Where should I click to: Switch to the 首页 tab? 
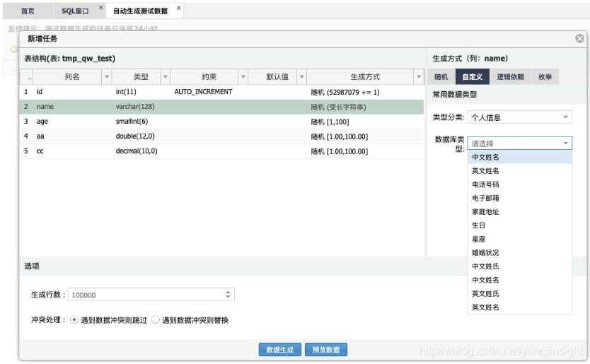click(28, 11)
